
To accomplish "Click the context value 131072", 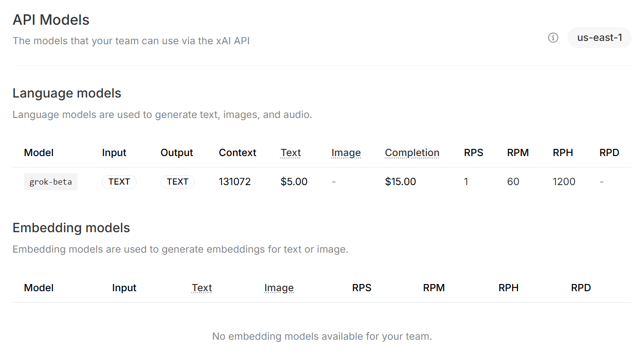I will [x=235, y=182].
